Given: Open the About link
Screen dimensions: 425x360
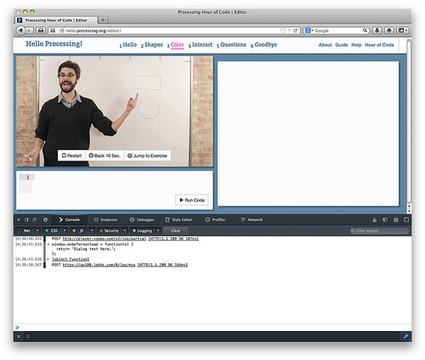Looking at the screenshot, I should tap(325, 45).
